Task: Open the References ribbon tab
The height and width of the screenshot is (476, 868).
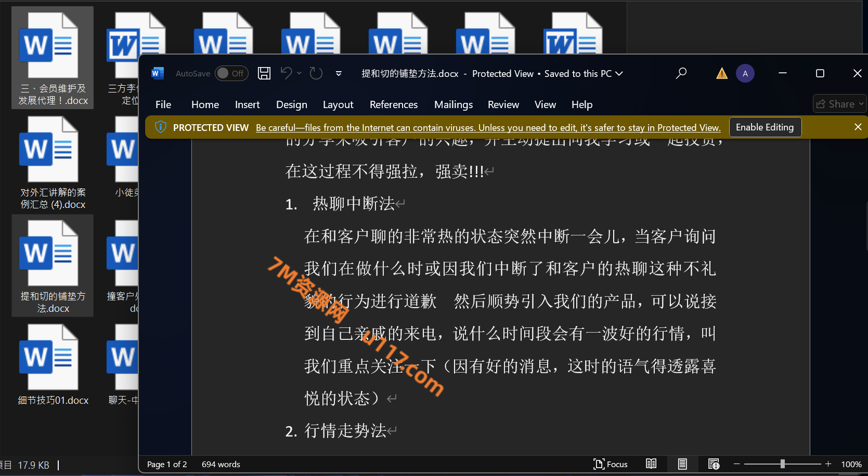Action: 393,104
